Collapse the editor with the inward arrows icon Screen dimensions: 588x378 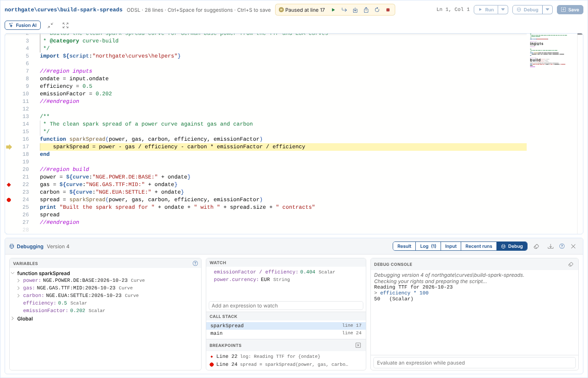pyautogui.click(x=50, y=26)
